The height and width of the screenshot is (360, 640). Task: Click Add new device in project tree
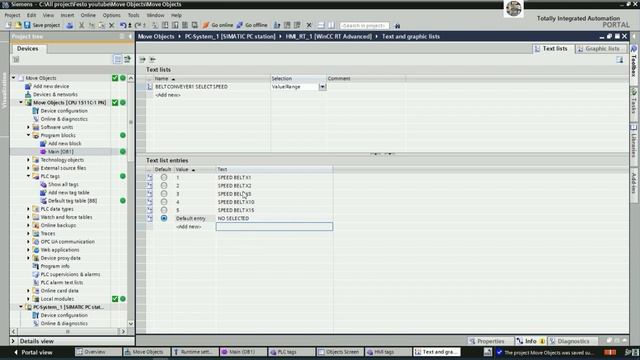[x=51, y=86]
